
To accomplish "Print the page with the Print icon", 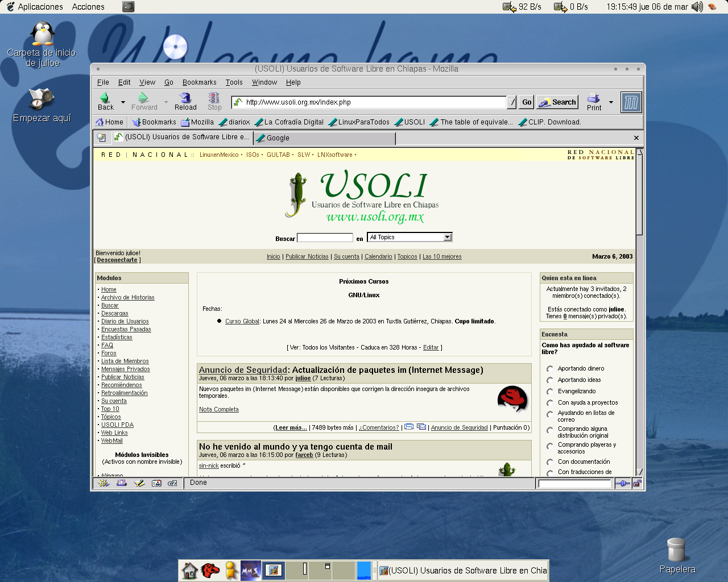I will [x=594, y=102].
